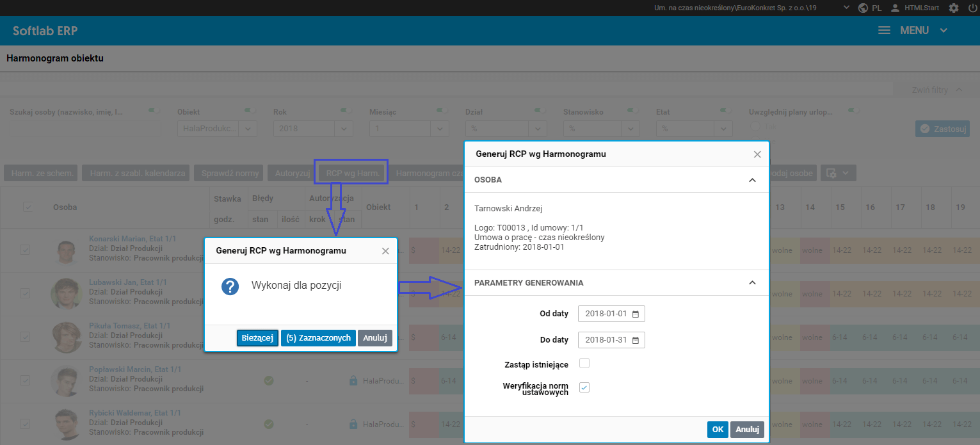Open the Rok 2018 dropdown
The height and width of the screenshot is (445, 980).
click(312, 128)
